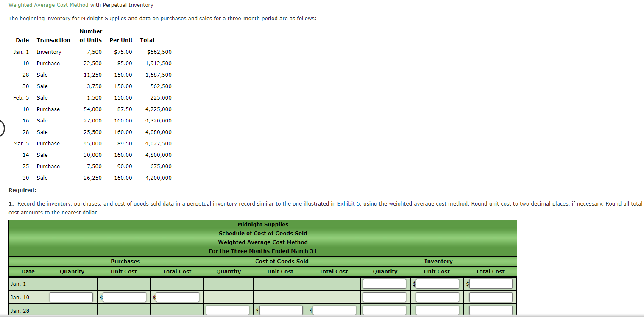Click the Jan. 28 Inventory Quantity field
The width and height of the screenshot is (644, 320).
pyautogui.click(x=384, y=310)
